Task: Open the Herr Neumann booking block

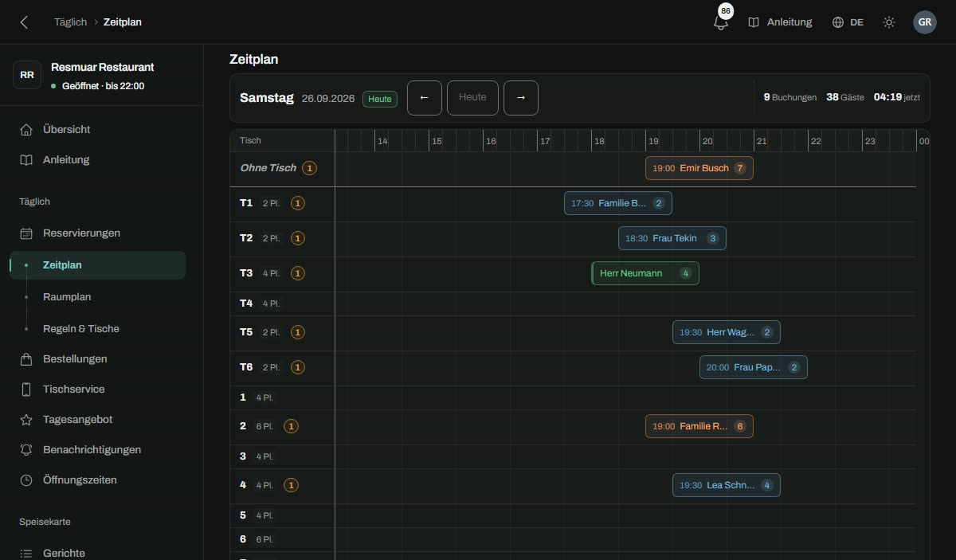Action: tap(645, 273)
